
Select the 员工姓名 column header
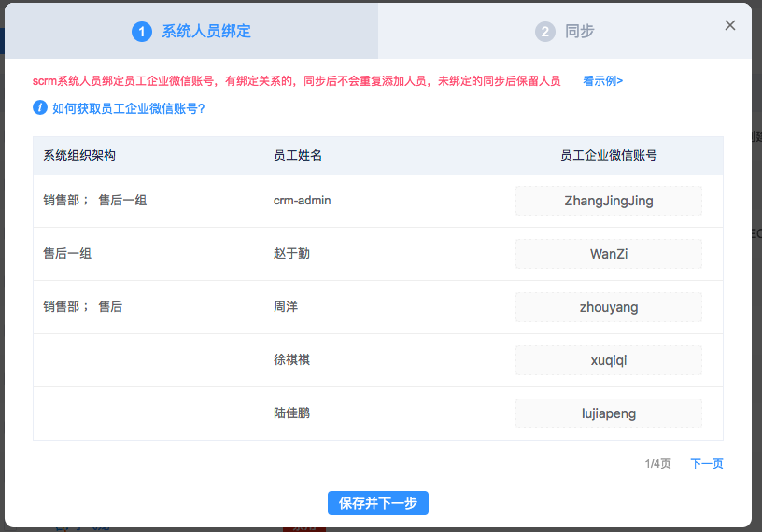tap(297, 156)
